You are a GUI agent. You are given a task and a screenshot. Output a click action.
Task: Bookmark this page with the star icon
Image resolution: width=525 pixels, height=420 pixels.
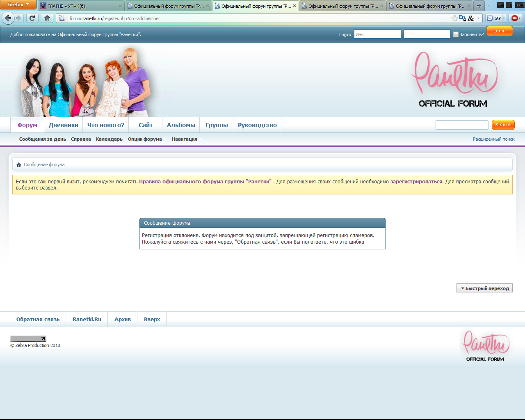(x=454, y=18)
